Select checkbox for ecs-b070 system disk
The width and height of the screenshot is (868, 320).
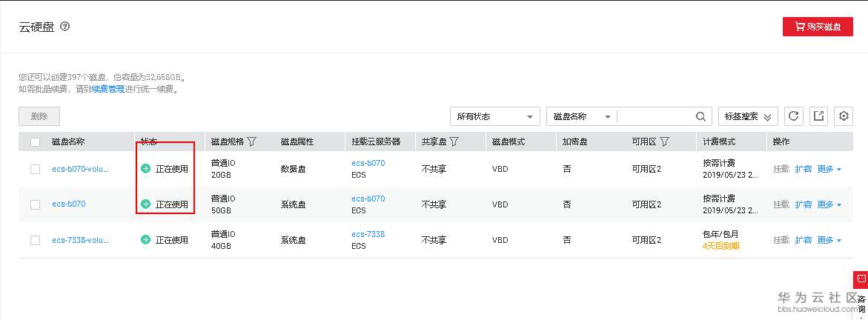(36, 204)
